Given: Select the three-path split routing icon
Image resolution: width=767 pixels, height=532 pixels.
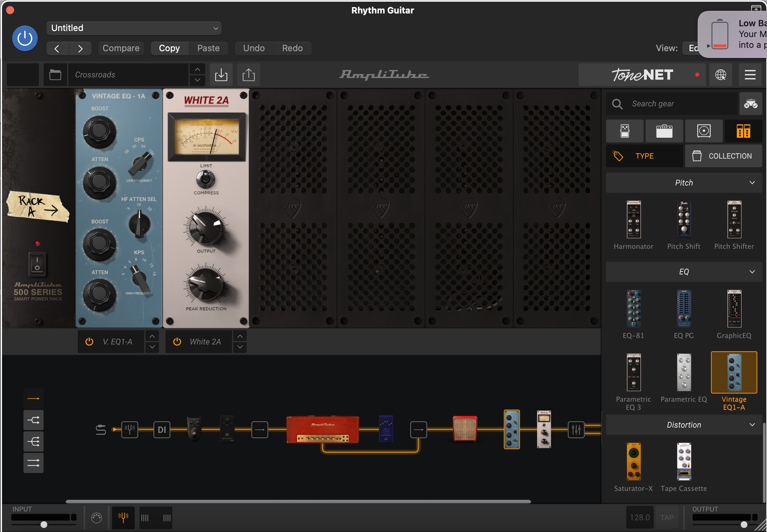Looking at the screenshot, I should pos(33,441).
